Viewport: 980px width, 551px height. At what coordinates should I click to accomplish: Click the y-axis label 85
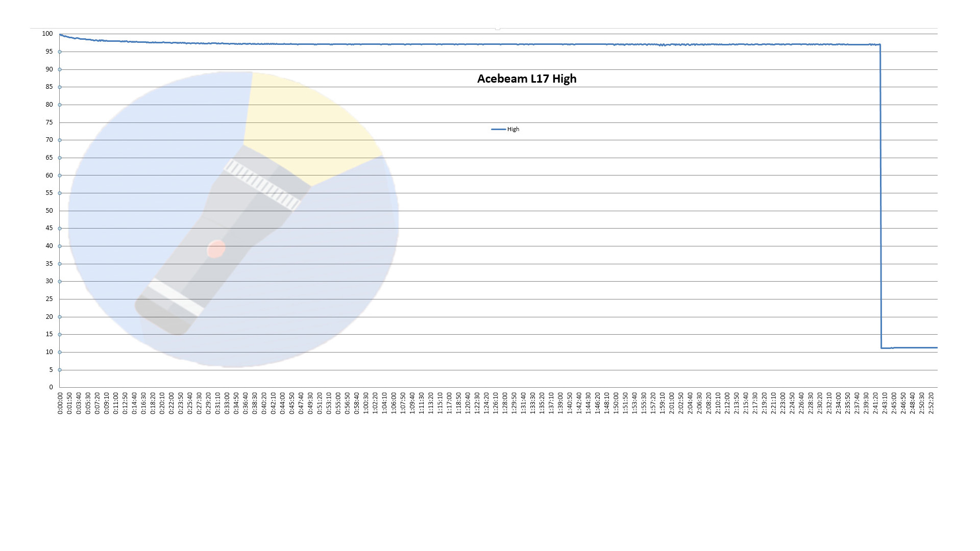coord(49,87)
